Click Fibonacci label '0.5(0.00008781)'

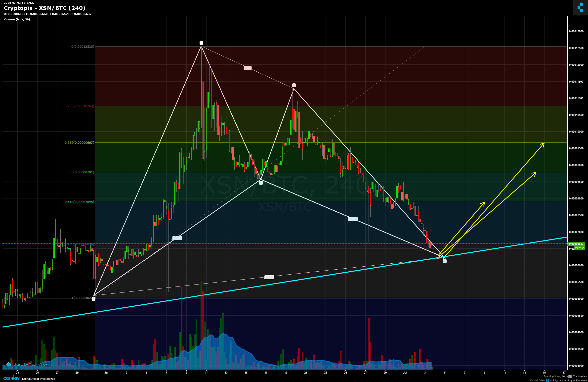[x=81, y=172]
